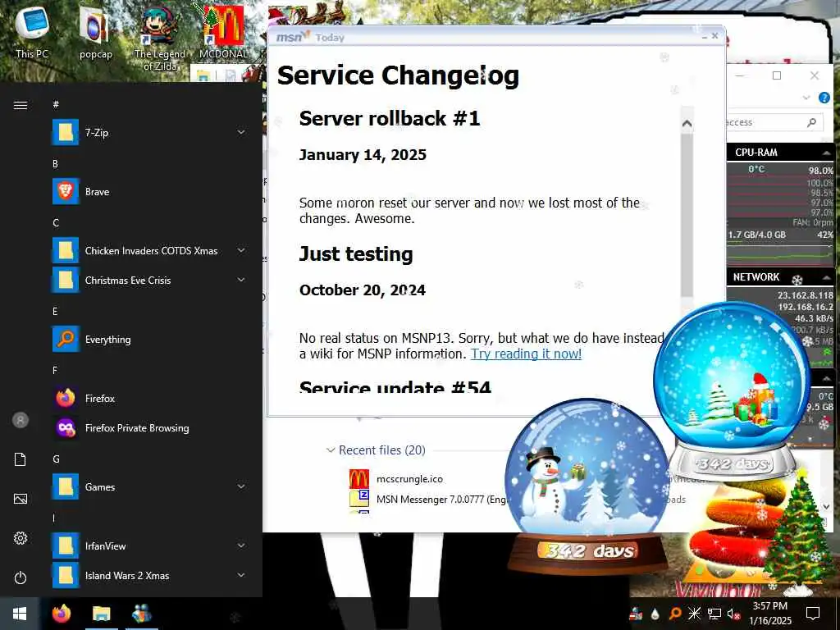
Task: Expand Island Wars 2 Xmas chevron
Action: 242,575
